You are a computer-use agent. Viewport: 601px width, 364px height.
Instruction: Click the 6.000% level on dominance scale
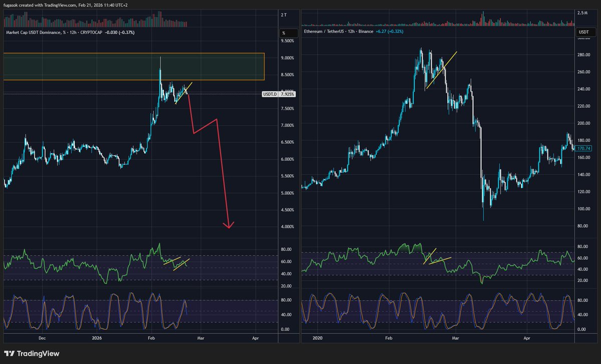click(x=288, y=160)
